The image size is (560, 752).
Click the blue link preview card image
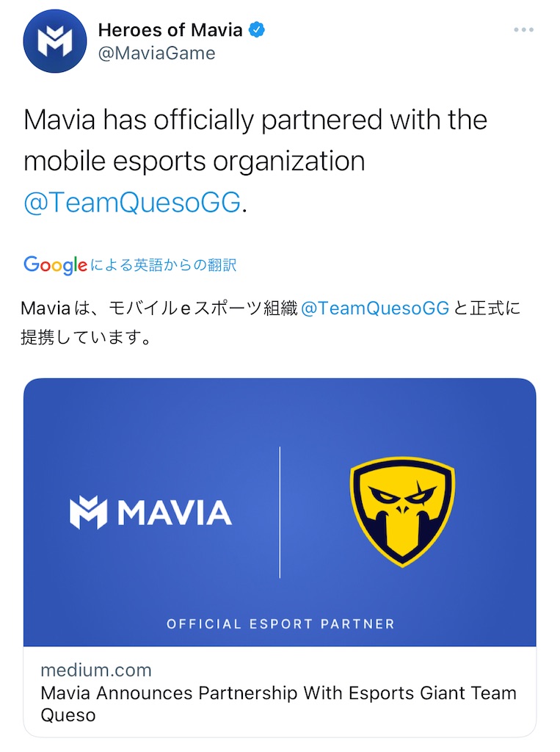(x=280, y=512)
